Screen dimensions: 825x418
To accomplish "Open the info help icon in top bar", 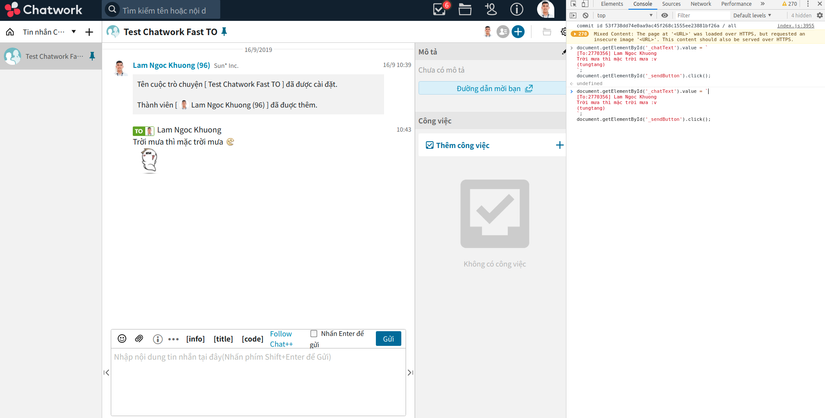I will [x=517, y=9].
